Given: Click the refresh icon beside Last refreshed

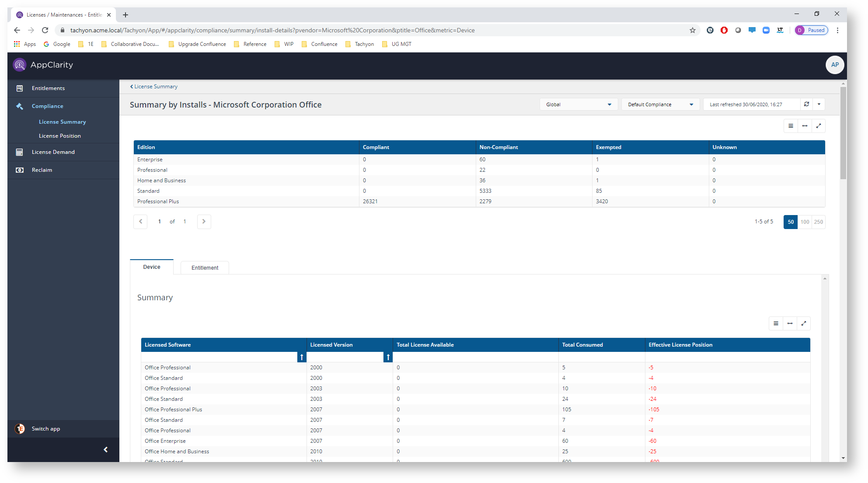Looking at the screenshot, I should point(806,104).
